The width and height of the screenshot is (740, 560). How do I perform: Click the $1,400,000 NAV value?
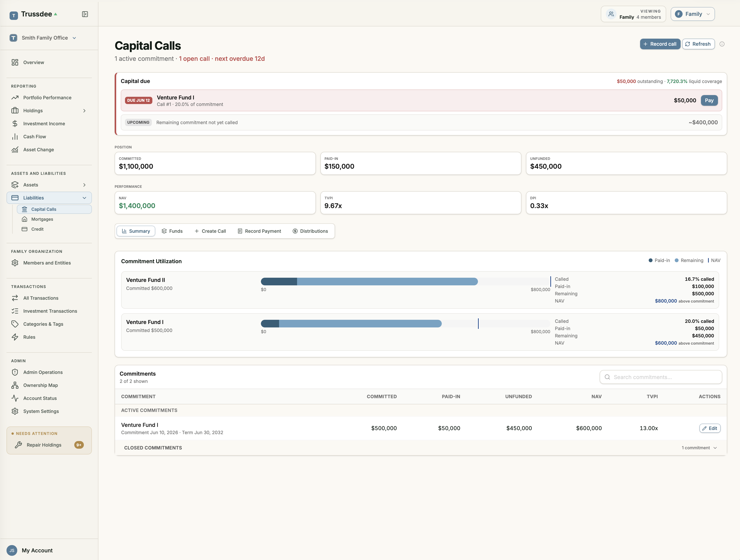pyautogui.click(x=137, y=206)
